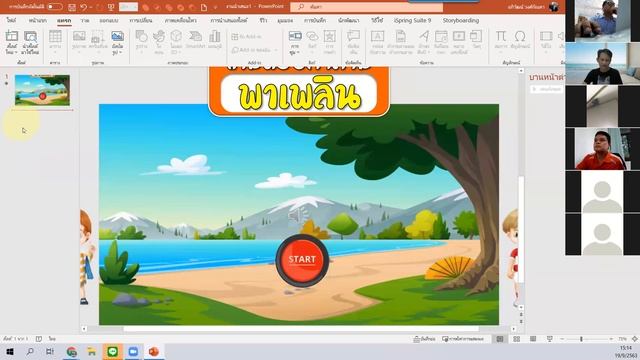This screenshot has height=360, width=640.
Task: Click the New Slide icon
Action: click(11, 36)
